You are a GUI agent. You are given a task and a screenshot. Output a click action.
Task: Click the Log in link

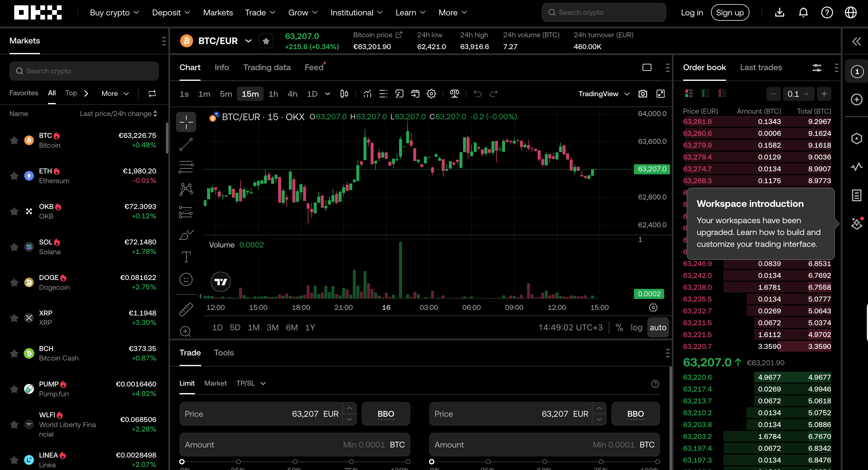[x=692, y=12]
